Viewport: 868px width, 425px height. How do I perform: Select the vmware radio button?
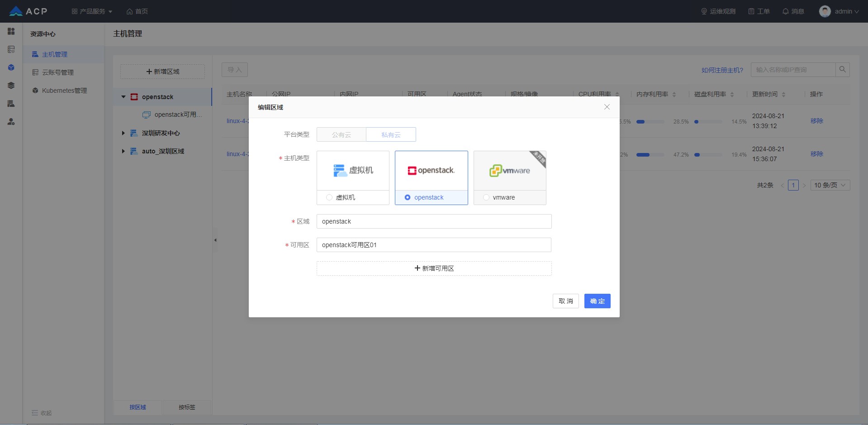pyautogui.click(x=486, y=197)
